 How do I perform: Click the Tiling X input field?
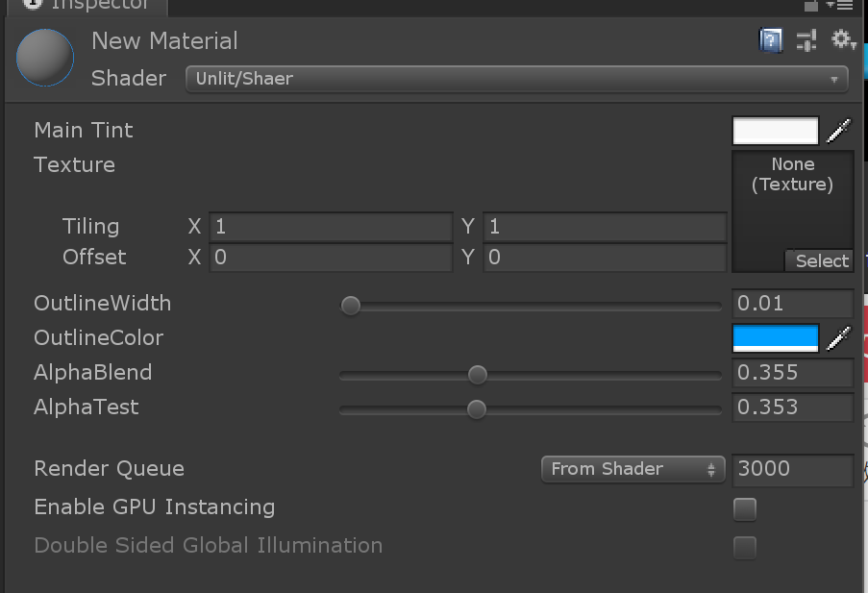click(x=330, y=227)
